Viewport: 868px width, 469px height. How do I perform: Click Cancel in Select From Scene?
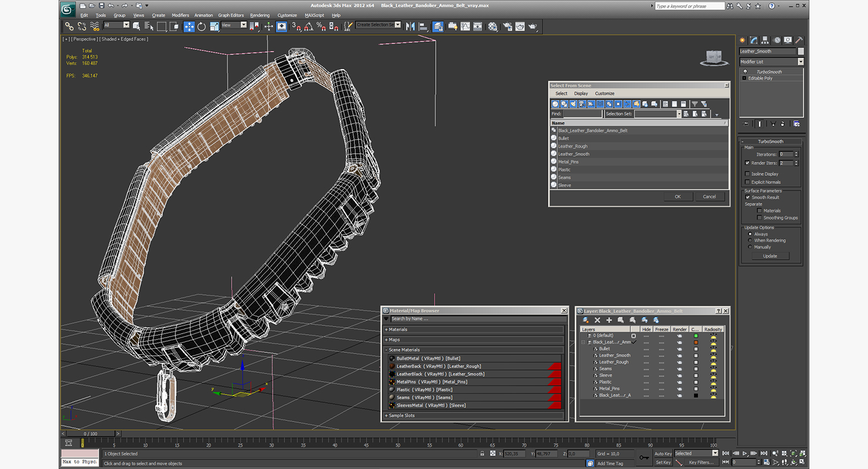[x=710, y=196]
